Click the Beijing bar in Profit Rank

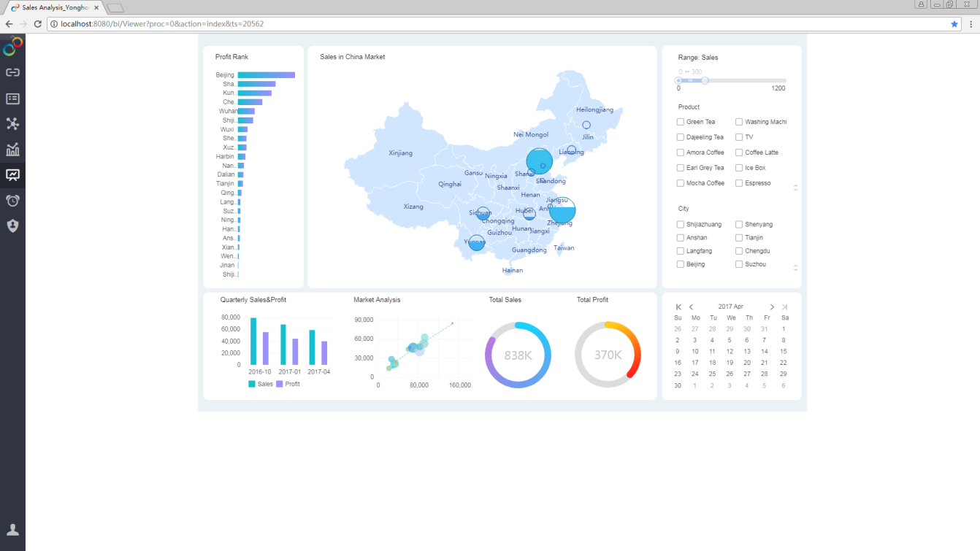coord(266,75)
